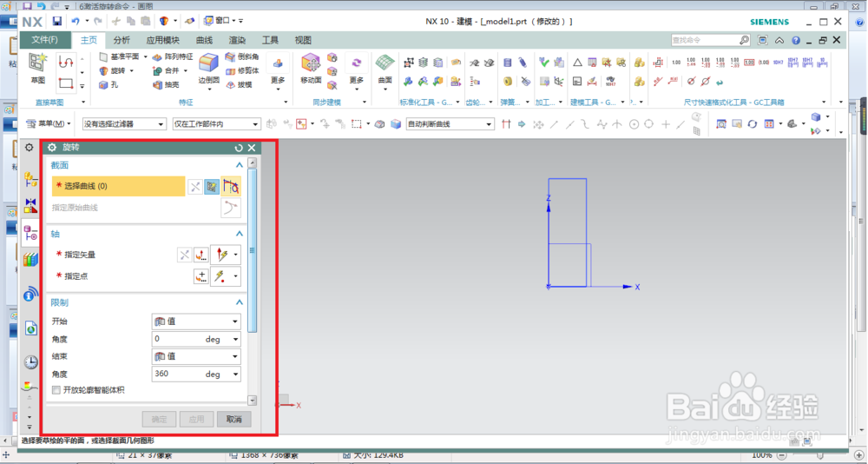Open the Part Navigator sidebar tab
Image resolution: width=868 pixels, height=464 pixels.
pos(30,232)
